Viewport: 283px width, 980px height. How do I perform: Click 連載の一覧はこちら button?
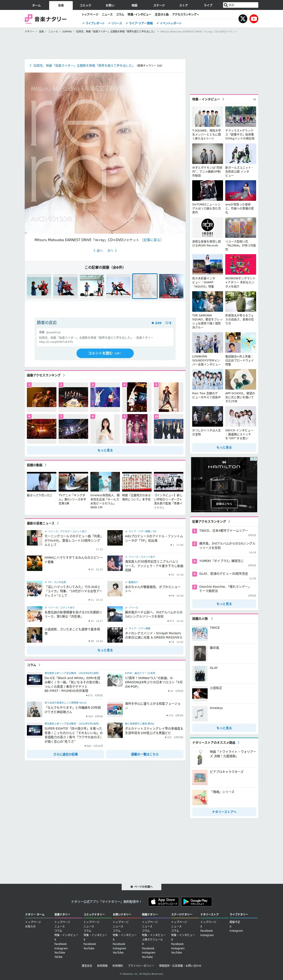tap(145, 754)
